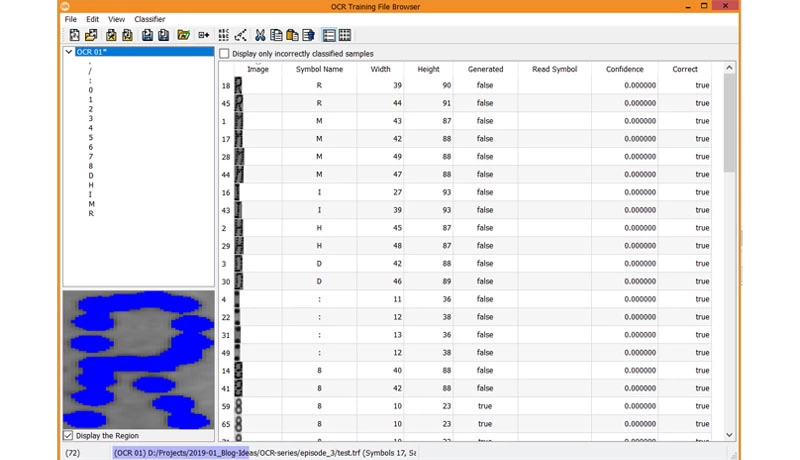This screenshot has height=460, width=800.
Task: Sort by the Height column header
Action: (x=428, y=69)
